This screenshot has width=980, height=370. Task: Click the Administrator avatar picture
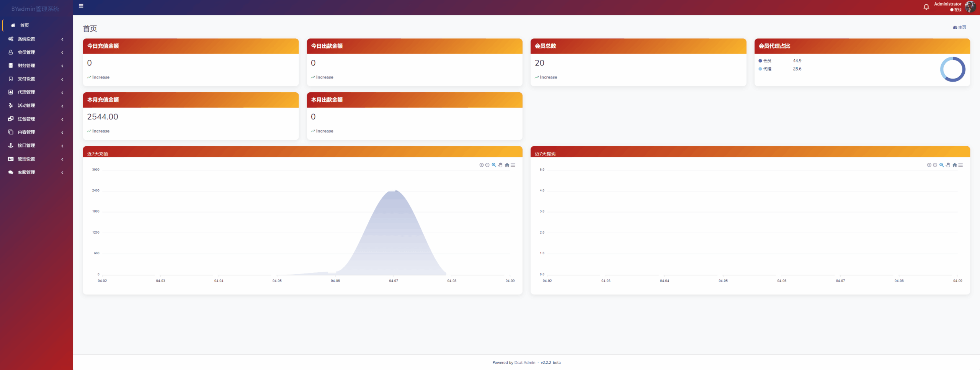point(970,7)
